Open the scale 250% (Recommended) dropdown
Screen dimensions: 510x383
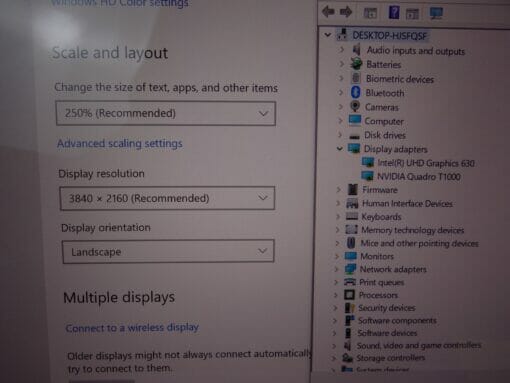166,113
